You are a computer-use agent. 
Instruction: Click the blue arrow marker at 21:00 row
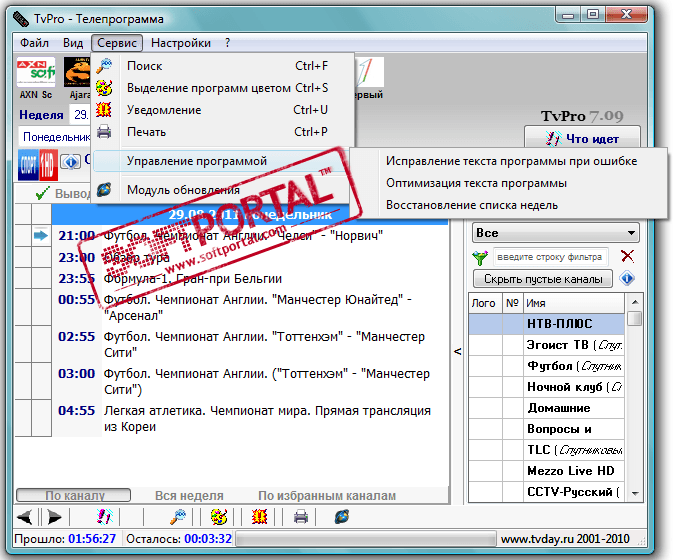(41, 235)
